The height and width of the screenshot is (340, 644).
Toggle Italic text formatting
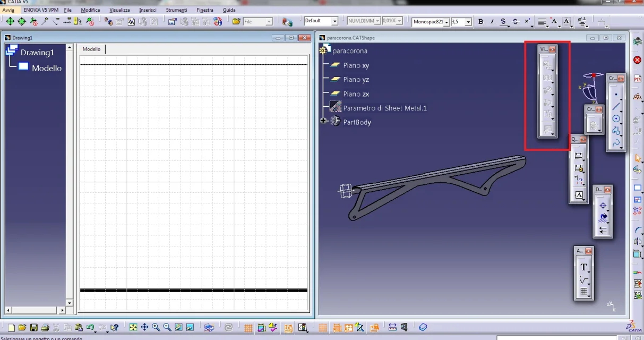492,21
